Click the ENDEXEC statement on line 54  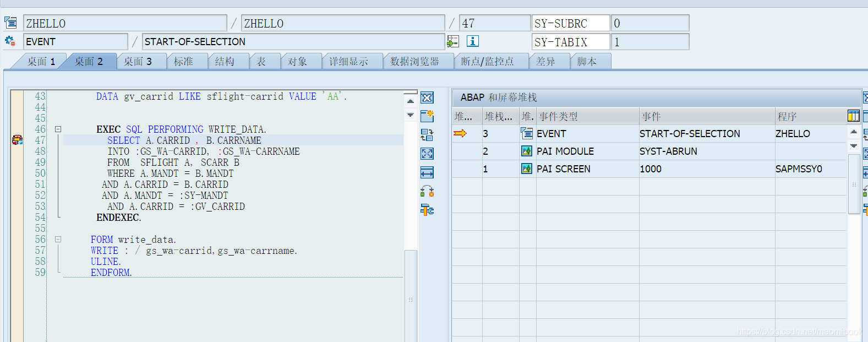click(119, 218)
